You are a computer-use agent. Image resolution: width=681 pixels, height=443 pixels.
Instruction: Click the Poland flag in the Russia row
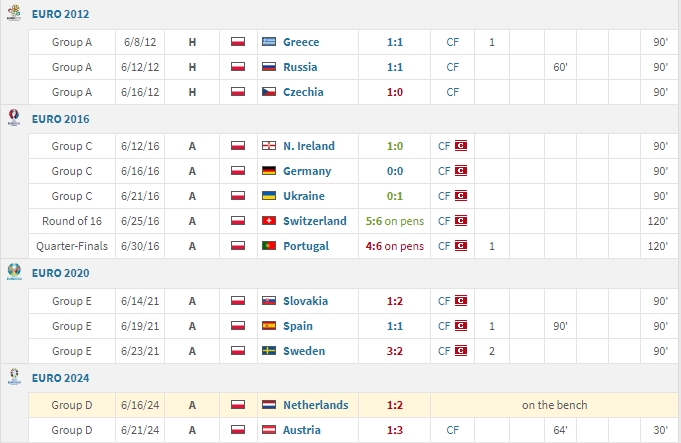[x=238, y=67]
